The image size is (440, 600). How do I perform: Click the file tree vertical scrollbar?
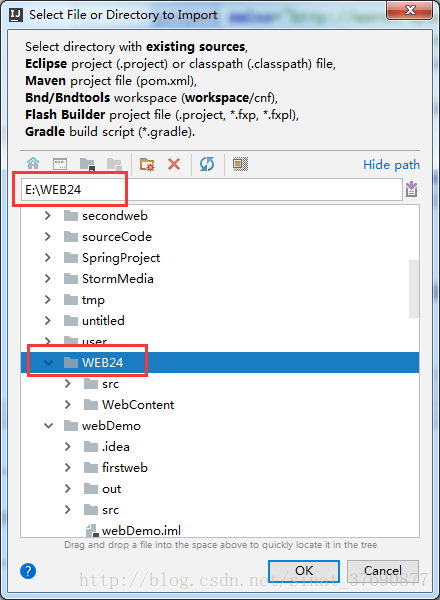(414, 289)
